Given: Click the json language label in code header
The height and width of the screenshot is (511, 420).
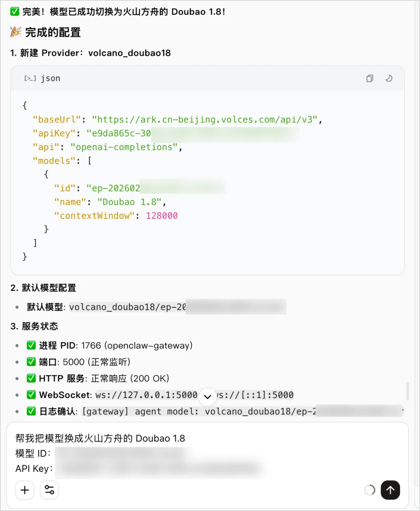Looking at the screenshot, I should pos(51,78).
